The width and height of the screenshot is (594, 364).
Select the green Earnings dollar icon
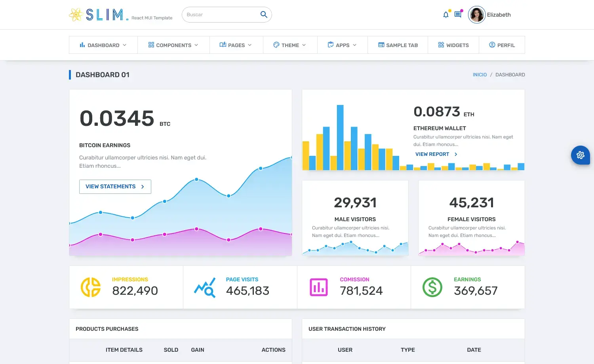point(432,287)
